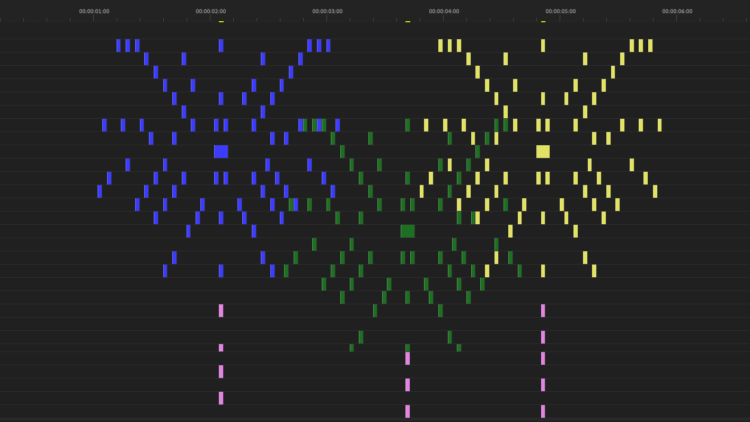Click the lowest pink keyframe under the green cluster
Viewport: 750px width, 422px height.
coord(407,411)
